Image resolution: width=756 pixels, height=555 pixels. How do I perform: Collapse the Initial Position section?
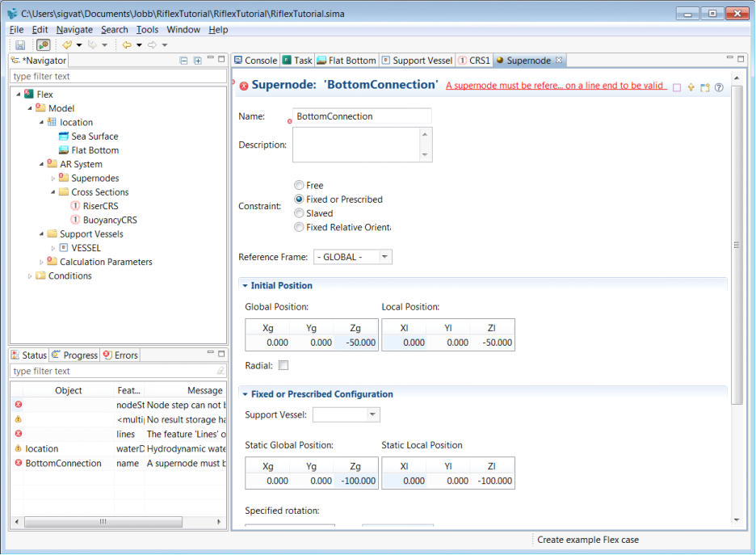[x=245, y=286]
